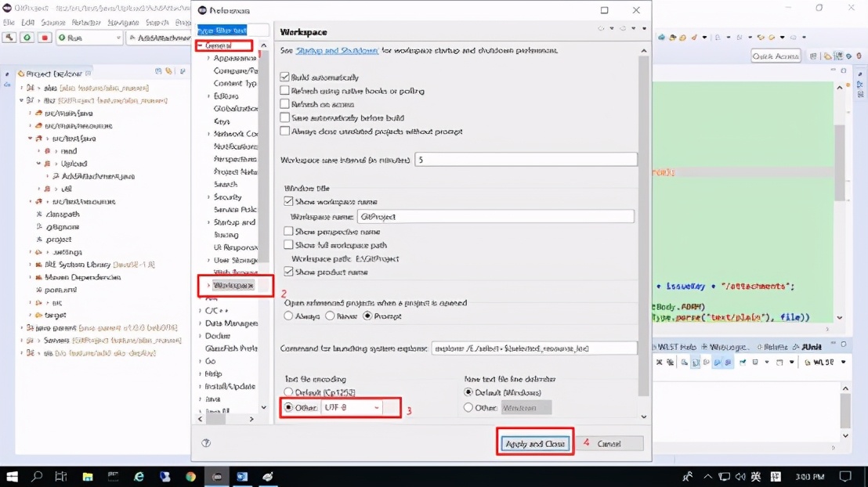Open File Explorer from the taskbar
This screenshot has height=487, width=868.
pos(88,477)
